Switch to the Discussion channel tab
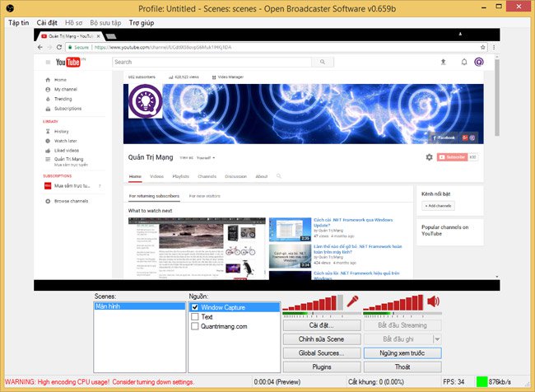The height and width of the screenshot is (392, 535). click(x=235, y=176)
